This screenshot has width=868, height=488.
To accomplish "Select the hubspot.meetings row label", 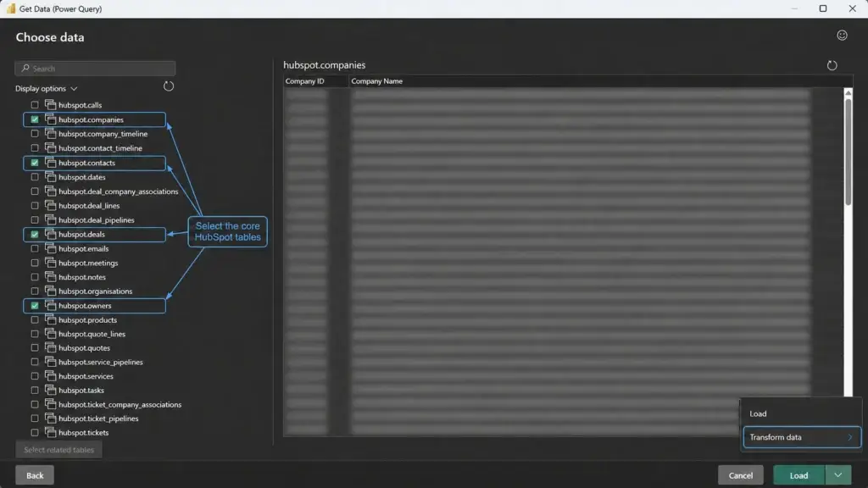I will 88,263.
